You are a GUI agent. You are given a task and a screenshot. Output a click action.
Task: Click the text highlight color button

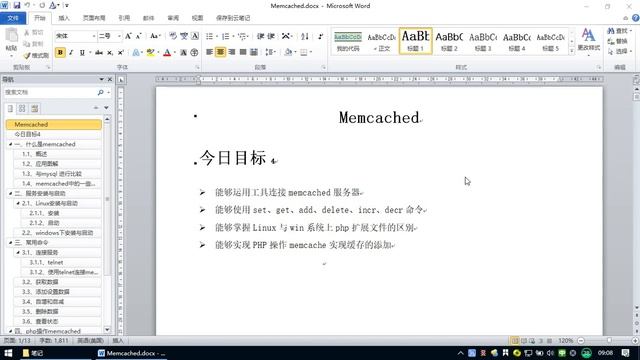151,52
